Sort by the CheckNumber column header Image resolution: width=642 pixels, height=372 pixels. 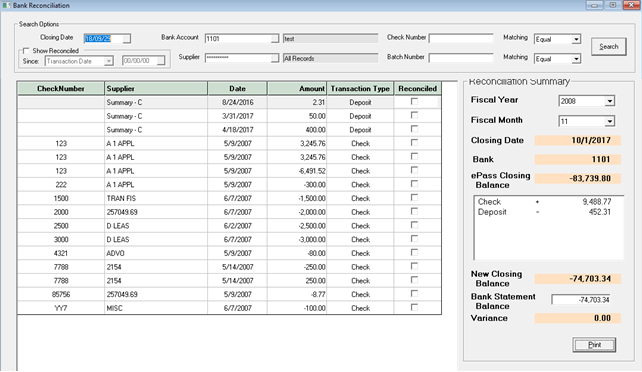click(61, 88)
